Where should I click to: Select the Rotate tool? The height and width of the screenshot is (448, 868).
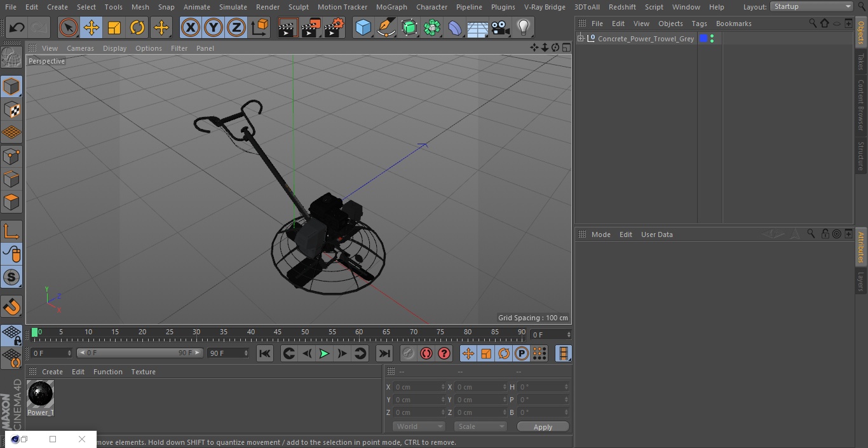137,27
